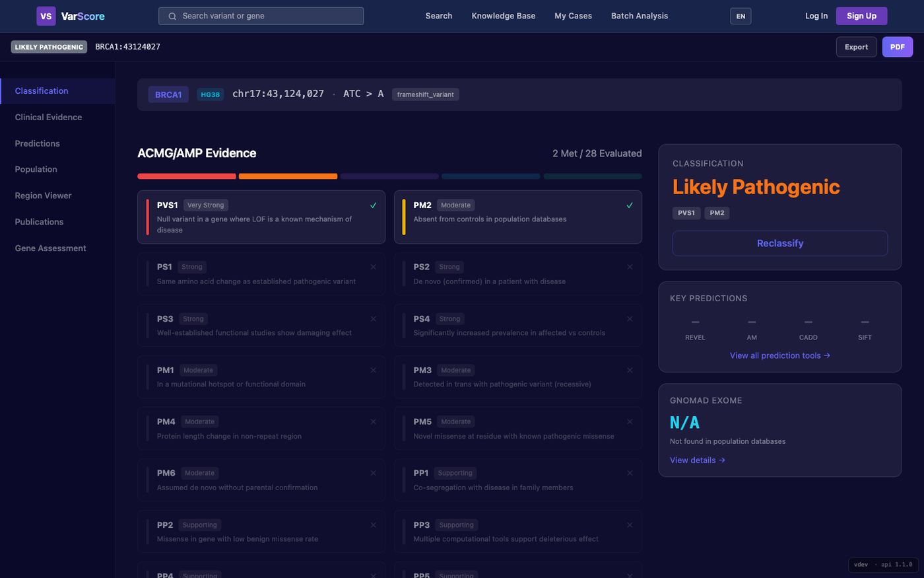Click the BRCA1 gene badge

coord(168,94)
